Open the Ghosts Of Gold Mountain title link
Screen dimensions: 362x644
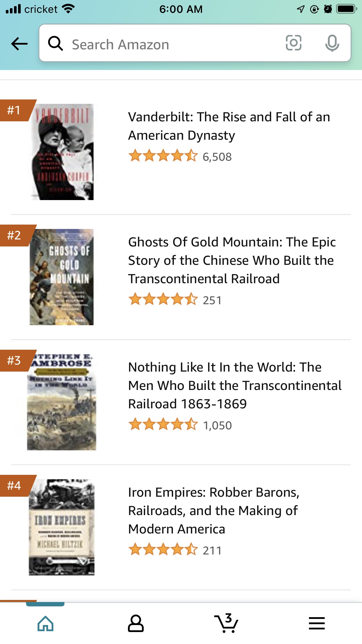pos(232,260)
